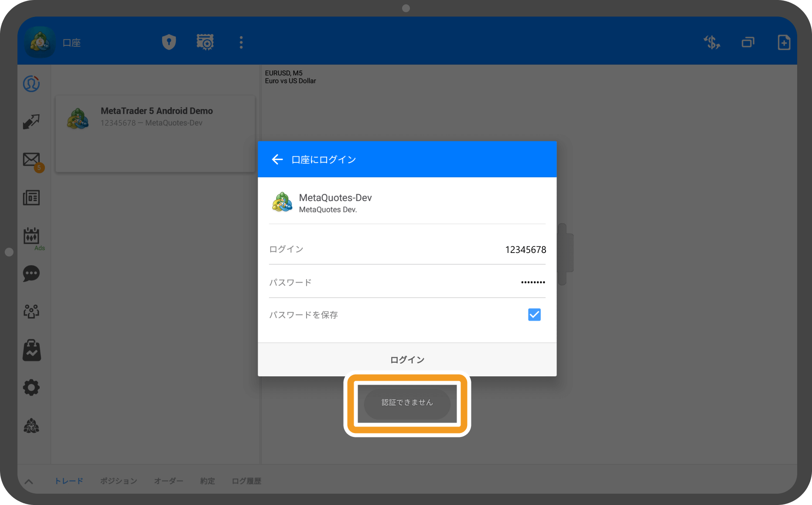Image resolution: width=812 pixels, height=505 pixels.
Task: Toggle the パスワードを保存 checkbox
Action: pyautogui.click(x=534, y=314)
